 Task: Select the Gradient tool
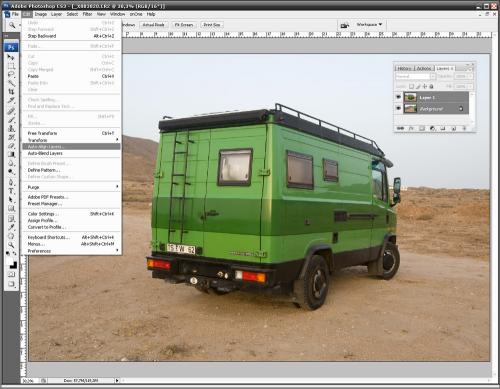[11, 154]
